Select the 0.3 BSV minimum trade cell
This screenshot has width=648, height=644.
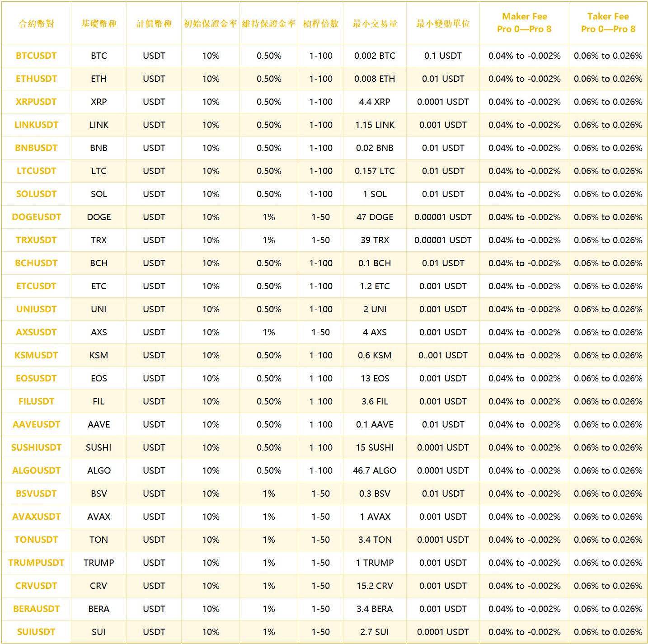[x=375, y=494]
